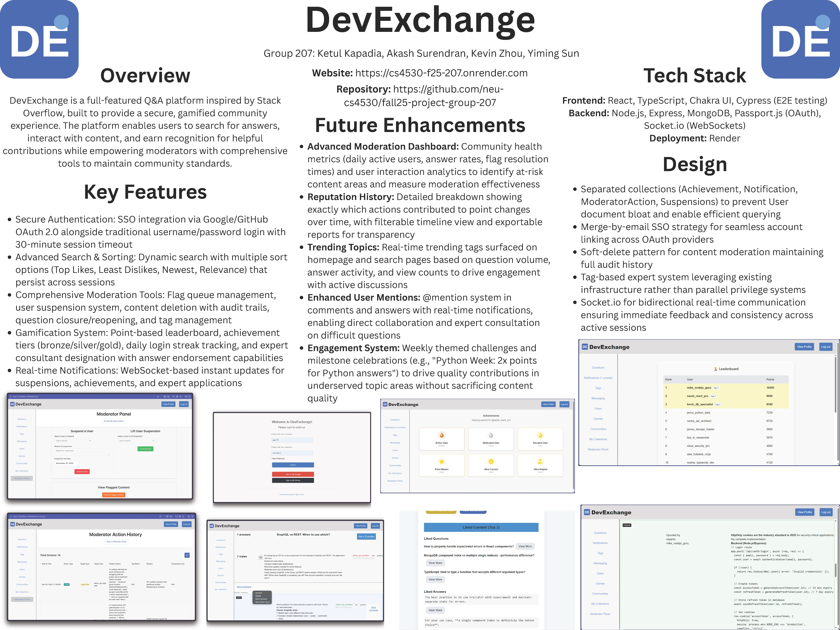Click the DE logo in the Correct answer screenshot header
The image size is (840, 630).
[587, 512]
